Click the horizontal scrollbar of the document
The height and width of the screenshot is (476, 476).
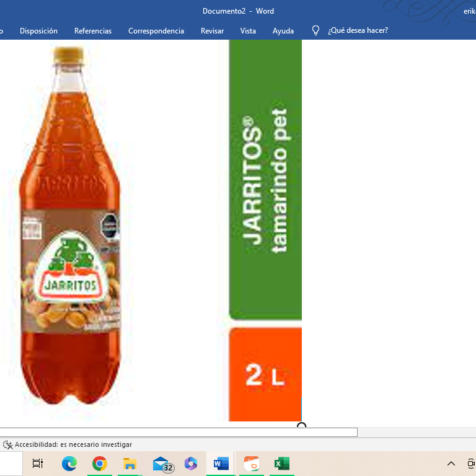pyautogui.click(x=178, y=432)
